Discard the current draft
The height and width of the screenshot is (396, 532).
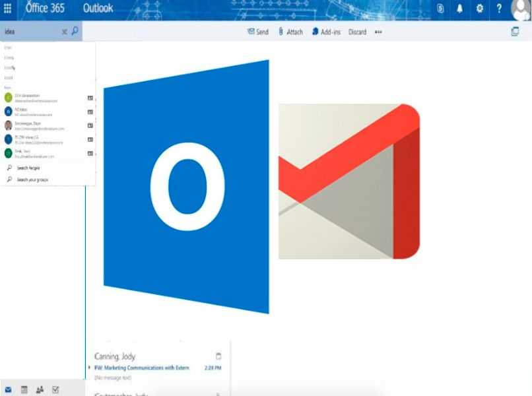coord(357,31)
